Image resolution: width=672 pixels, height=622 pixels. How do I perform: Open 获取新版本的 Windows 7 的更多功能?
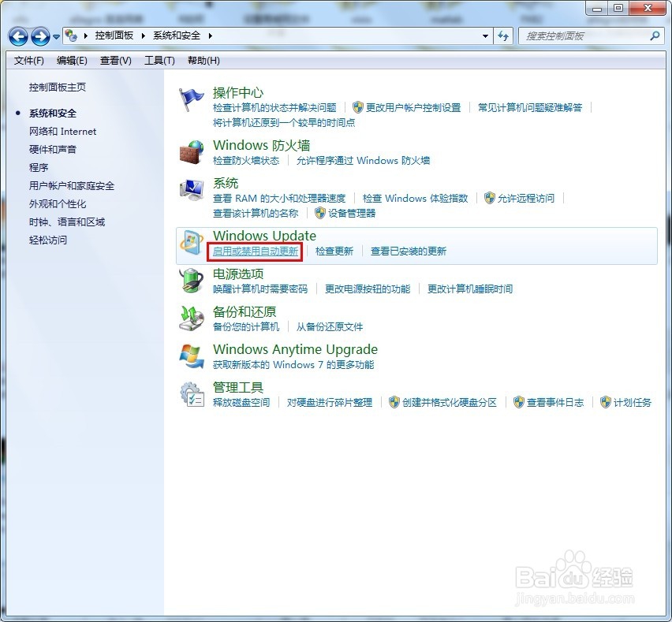pyautogui.click(x=293, y=365)
